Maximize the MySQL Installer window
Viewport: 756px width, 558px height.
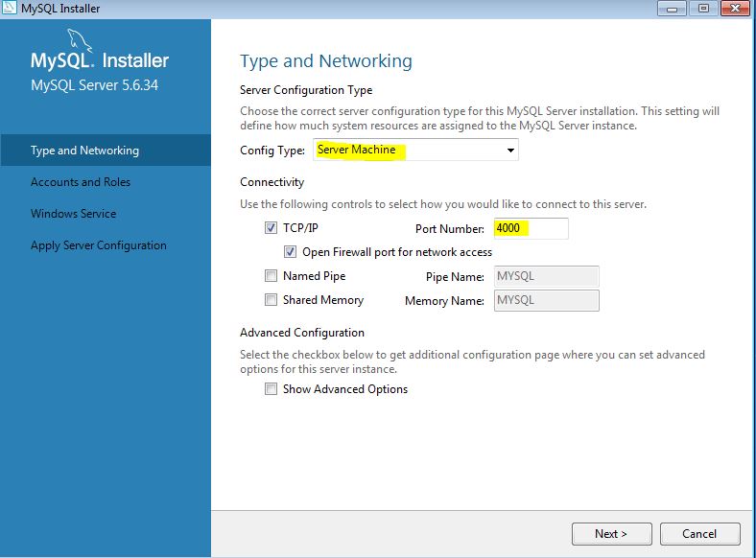click(703, 9)
